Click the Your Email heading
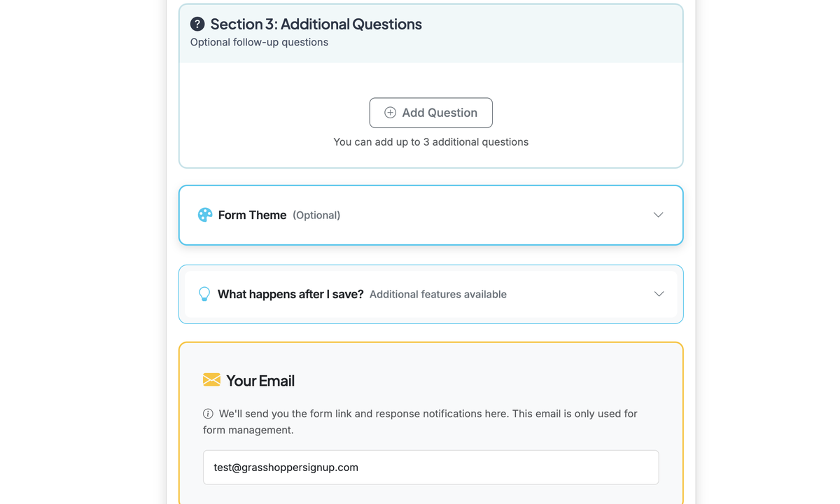 point(260,380)
